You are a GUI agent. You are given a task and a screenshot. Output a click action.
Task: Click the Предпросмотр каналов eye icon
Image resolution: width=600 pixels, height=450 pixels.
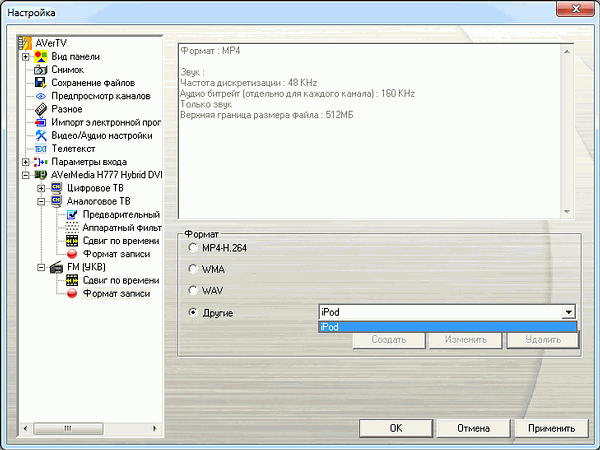41,96
